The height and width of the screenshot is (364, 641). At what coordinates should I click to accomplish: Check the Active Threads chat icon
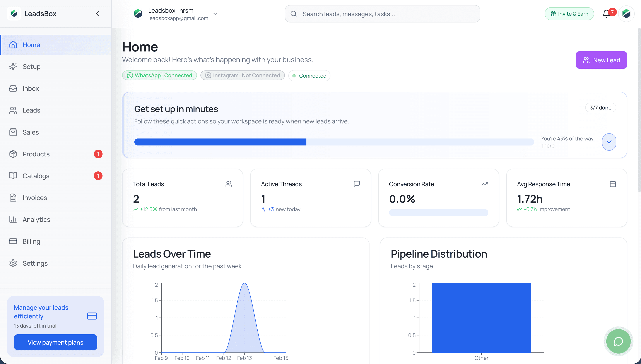coord(357,184)
